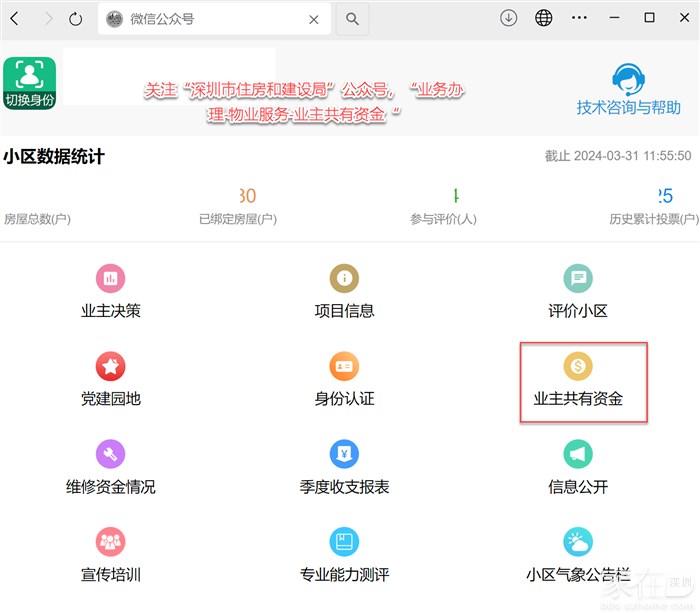Refresh the page with reload button
The height and width of the screenshot is (613, 700).
coord(76,19)
